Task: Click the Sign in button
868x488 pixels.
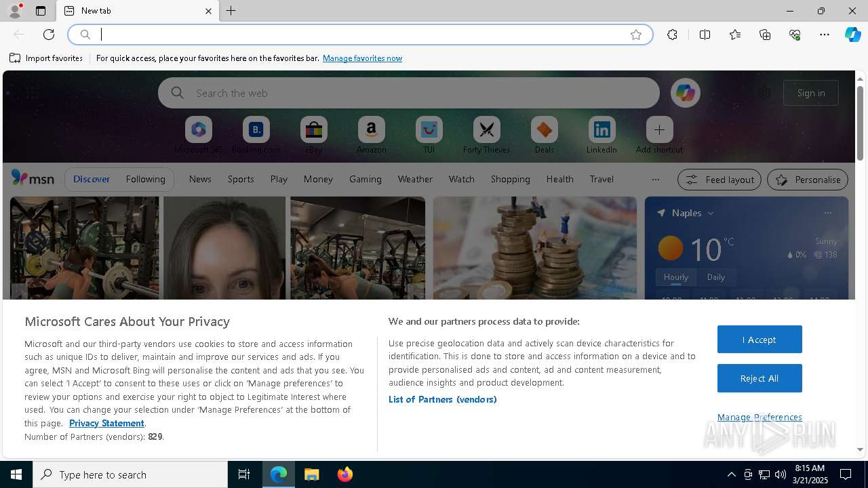Action: tap(811, 93)
